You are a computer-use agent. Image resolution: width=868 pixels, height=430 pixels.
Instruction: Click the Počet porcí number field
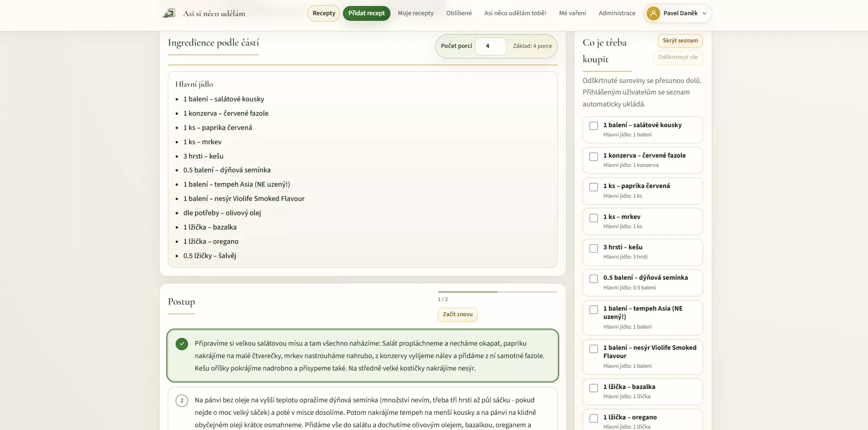pyautogui.click(x=491, y=46)
